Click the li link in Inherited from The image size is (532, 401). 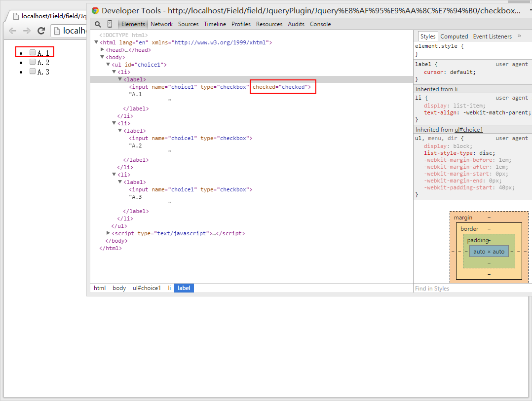(456, 89)
